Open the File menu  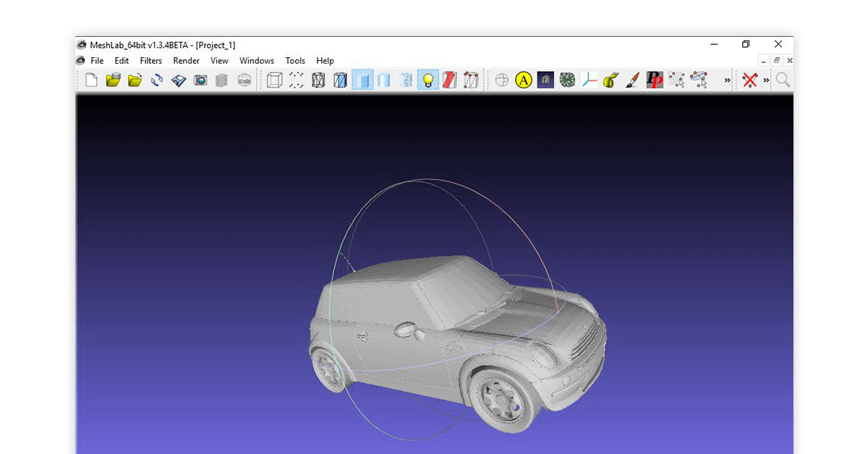(x=97, y=61)
